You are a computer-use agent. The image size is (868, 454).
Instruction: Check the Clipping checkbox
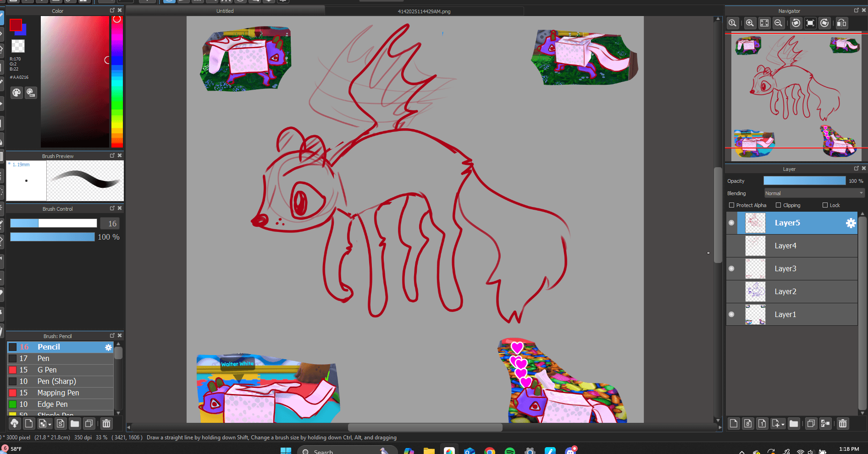pos(778,205)
